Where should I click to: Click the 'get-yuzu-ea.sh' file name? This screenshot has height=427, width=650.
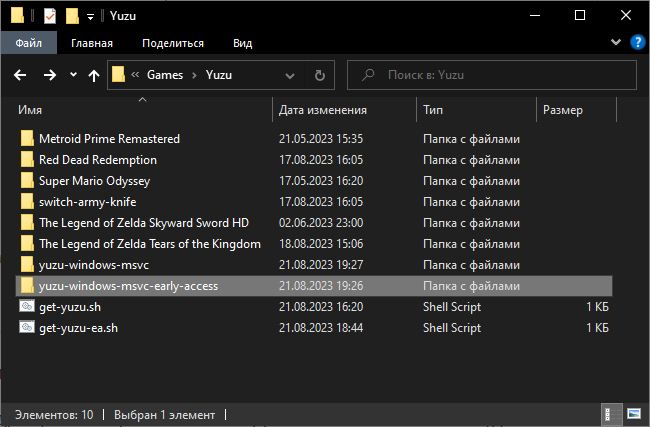78,328
